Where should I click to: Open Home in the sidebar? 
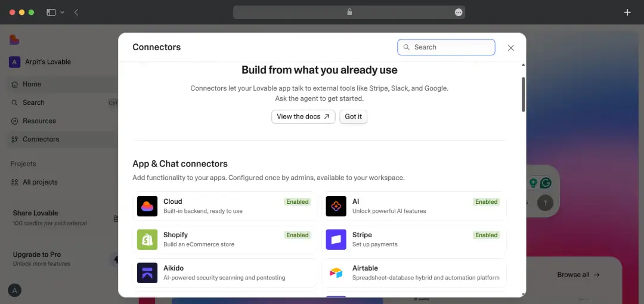click(61, 84)
